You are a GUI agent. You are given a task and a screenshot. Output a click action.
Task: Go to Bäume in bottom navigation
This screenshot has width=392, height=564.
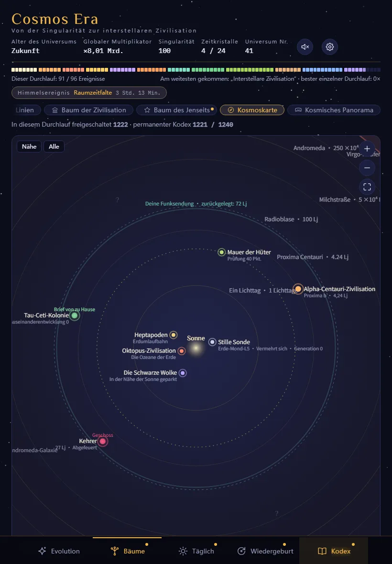127,551
